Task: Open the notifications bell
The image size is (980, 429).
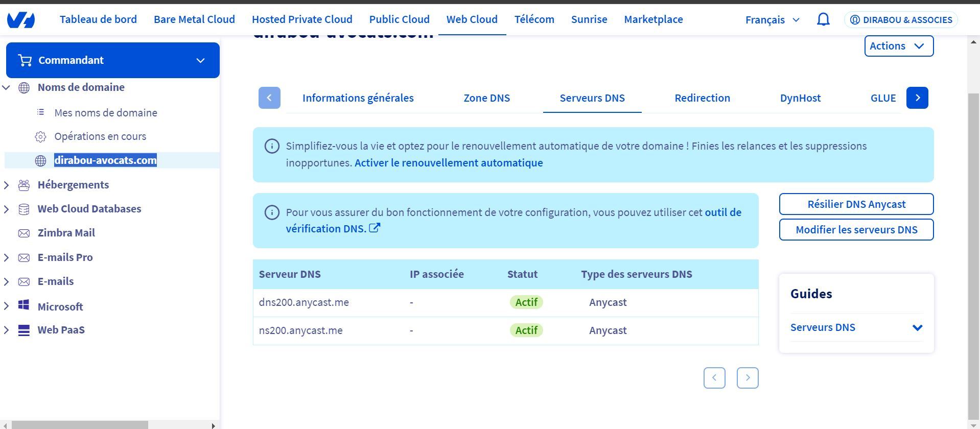Action: pos(823,19)
